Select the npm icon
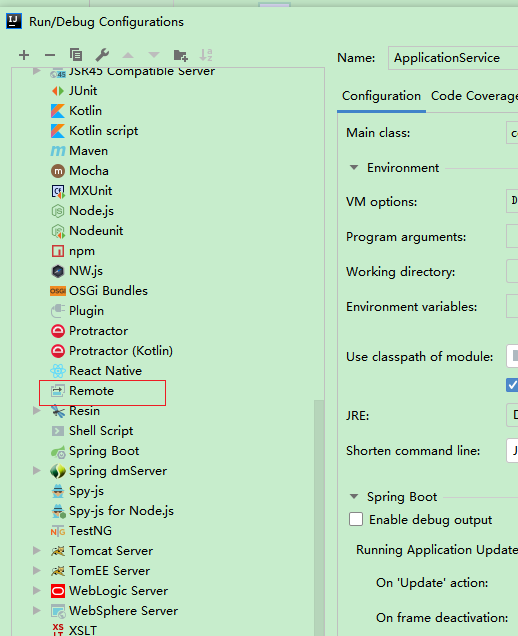518x636 pixels. click(x=58, y=251)
